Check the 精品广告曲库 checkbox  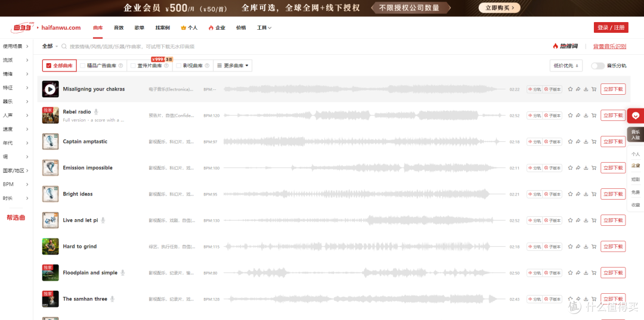click(83, 66)
